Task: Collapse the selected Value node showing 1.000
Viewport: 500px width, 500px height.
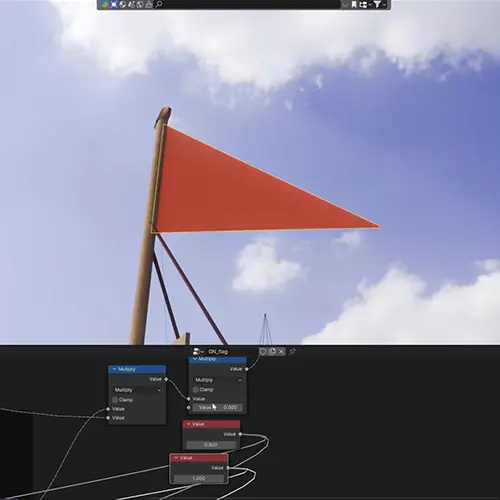Action: [x=176, y=458]
